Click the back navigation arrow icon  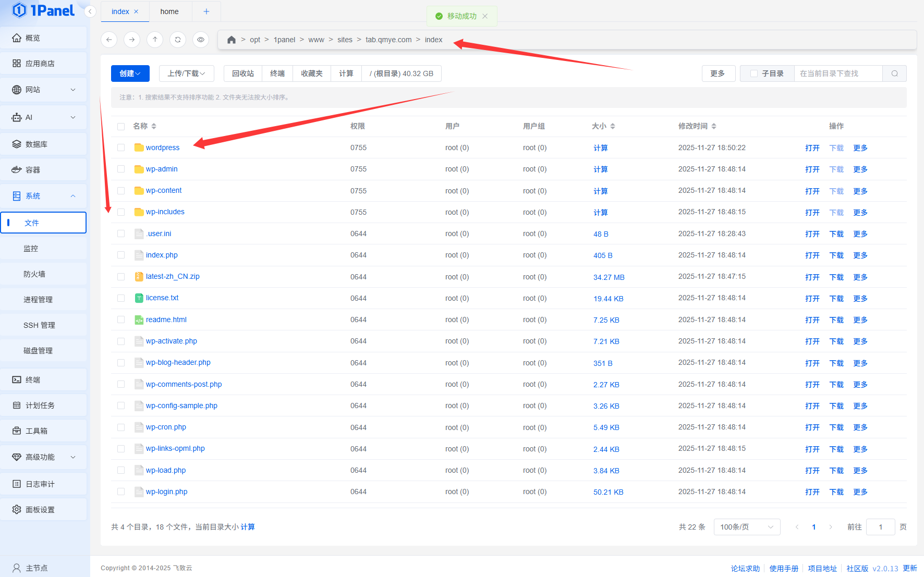point(109,40)
